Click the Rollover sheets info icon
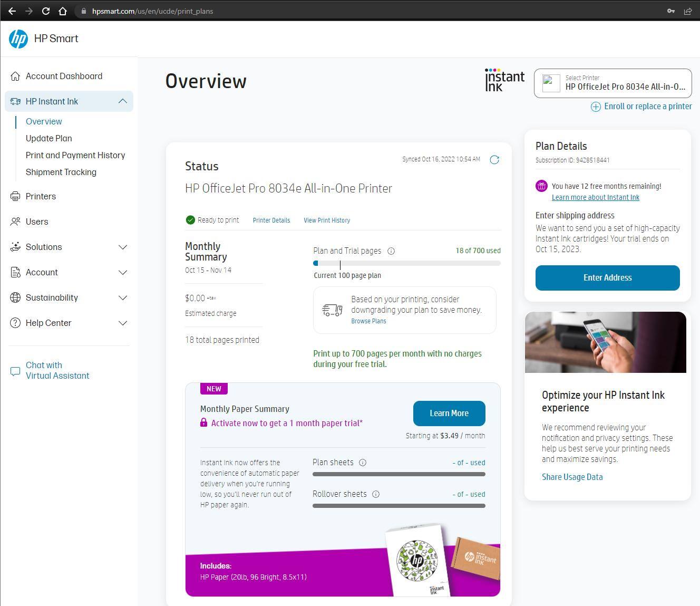The width and height of the screenshot is (700, 606). [x=376, y=494]
